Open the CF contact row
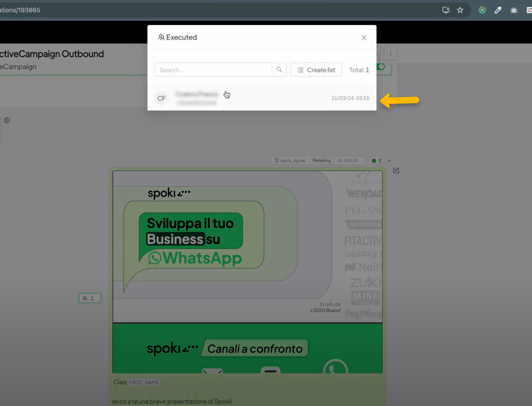Viewport: 532px width, 406px height. point(262,98)
